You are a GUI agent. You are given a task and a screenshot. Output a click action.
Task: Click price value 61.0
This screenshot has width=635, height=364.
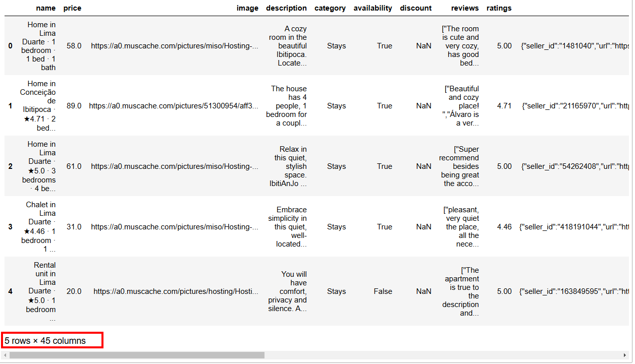click(74, 166)
